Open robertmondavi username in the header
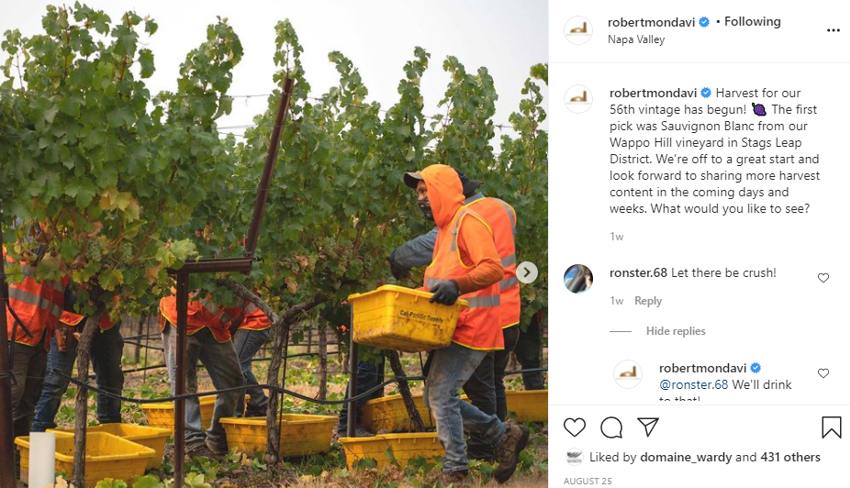 [651, 22]
